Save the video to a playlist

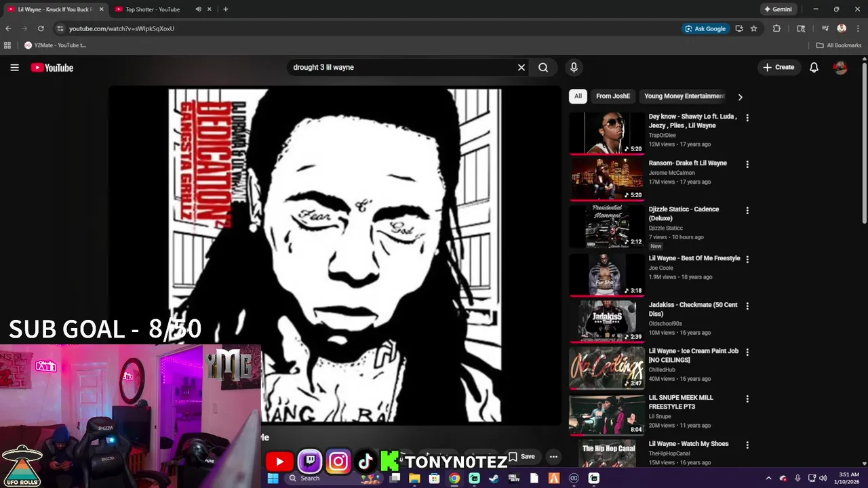(521, 456)
